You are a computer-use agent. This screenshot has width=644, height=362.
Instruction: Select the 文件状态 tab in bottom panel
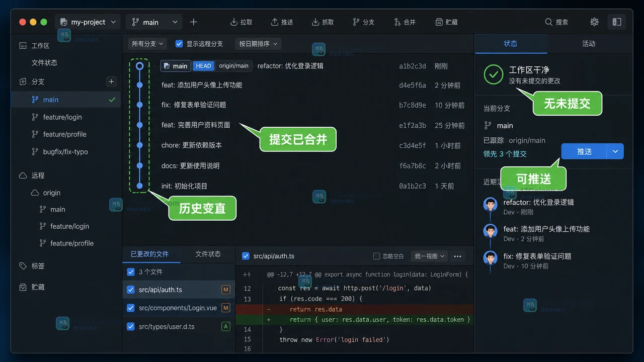208,254
